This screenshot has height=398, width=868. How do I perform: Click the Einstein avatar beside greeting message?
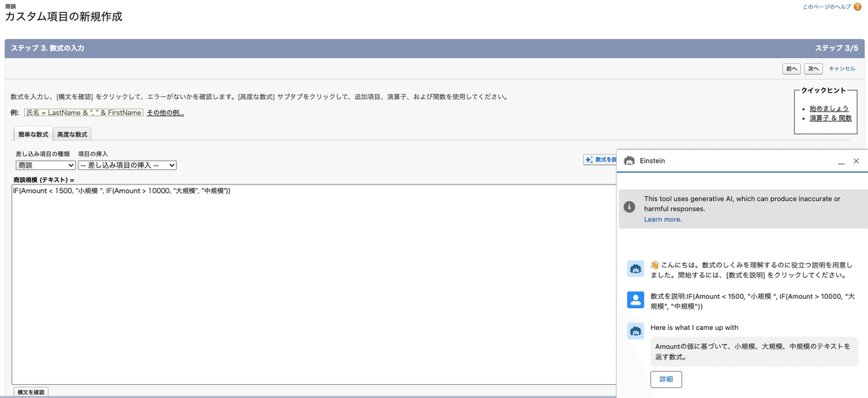tap(635, 268)
